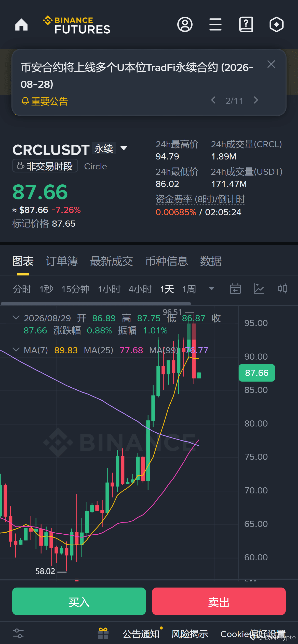Open the technical indicators chart icon
298x644 pixels.
click(259, 289)
